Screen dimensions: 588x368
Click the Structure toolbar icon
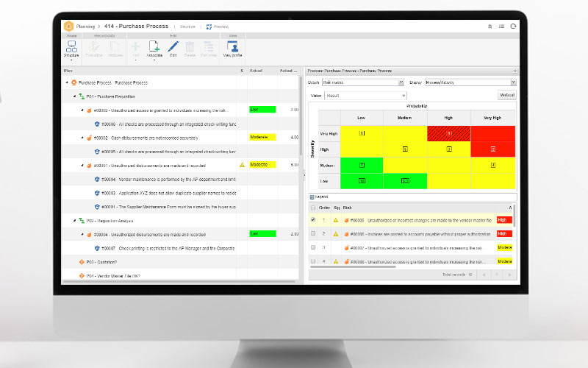(71, 49)
